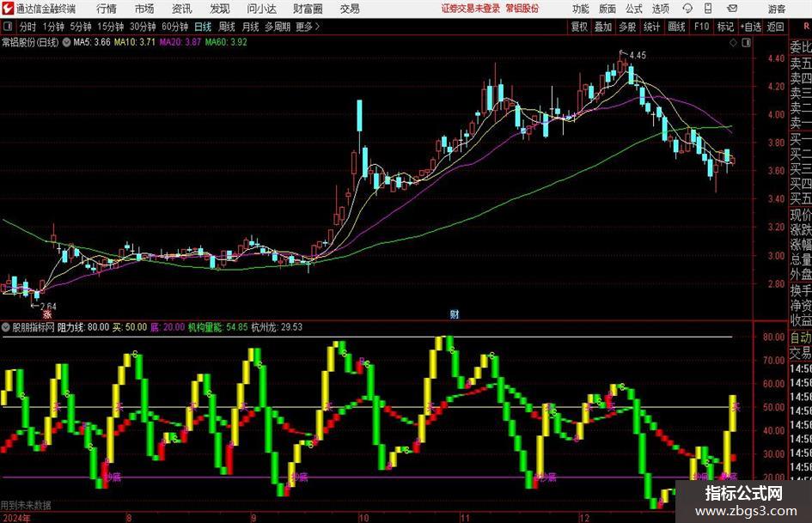Click the 自动 button in right sidebar
This screenshot has width=812, height=523.
point(800,338)
